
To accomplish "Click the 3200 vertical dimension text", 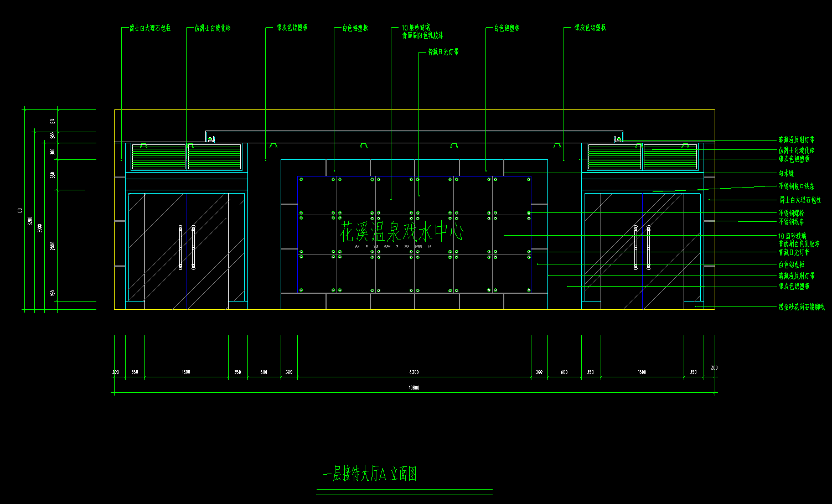I will [30, 221].
